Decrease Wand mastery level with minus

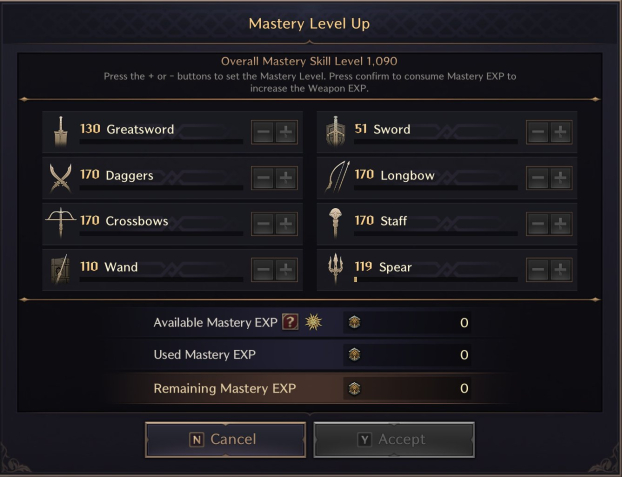263,270
